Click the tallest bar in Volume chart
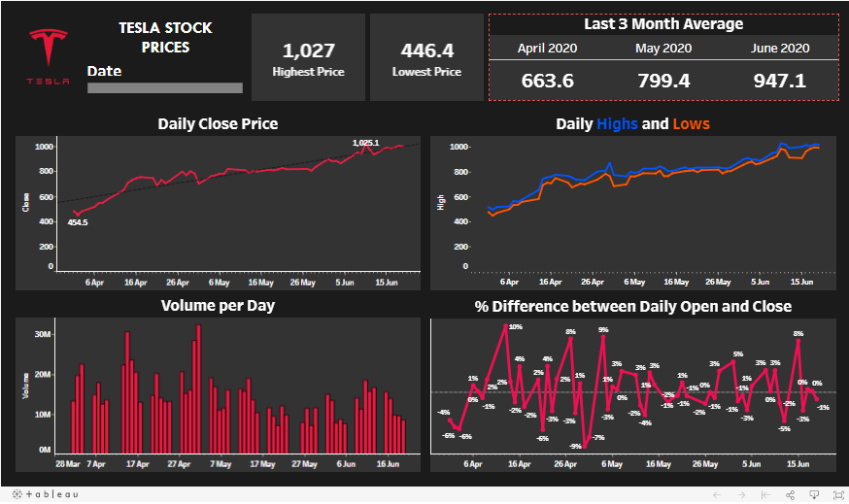849x504 pixels. click(x=199, y=388)
